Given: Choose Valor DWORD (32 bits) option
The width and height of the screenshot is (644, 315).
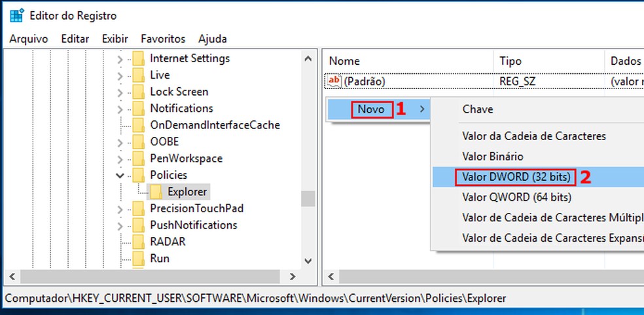Looking at the screenshot, I should 516,177.
